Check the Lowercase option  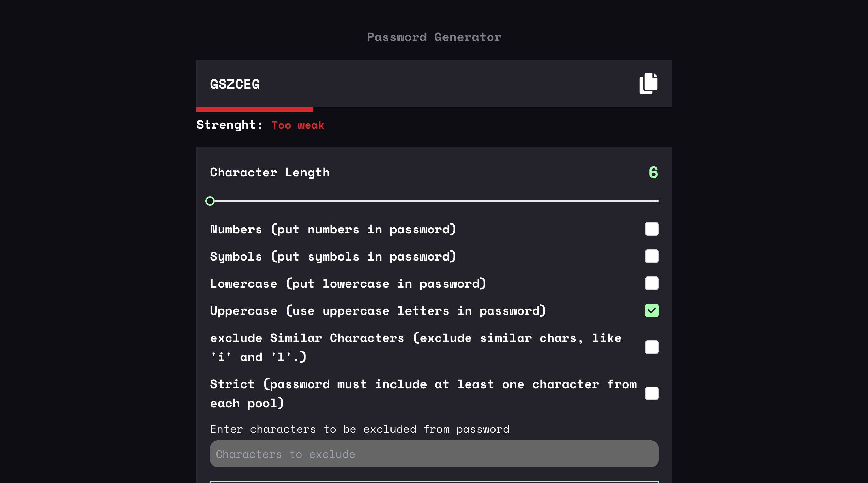tap(652, 283)
